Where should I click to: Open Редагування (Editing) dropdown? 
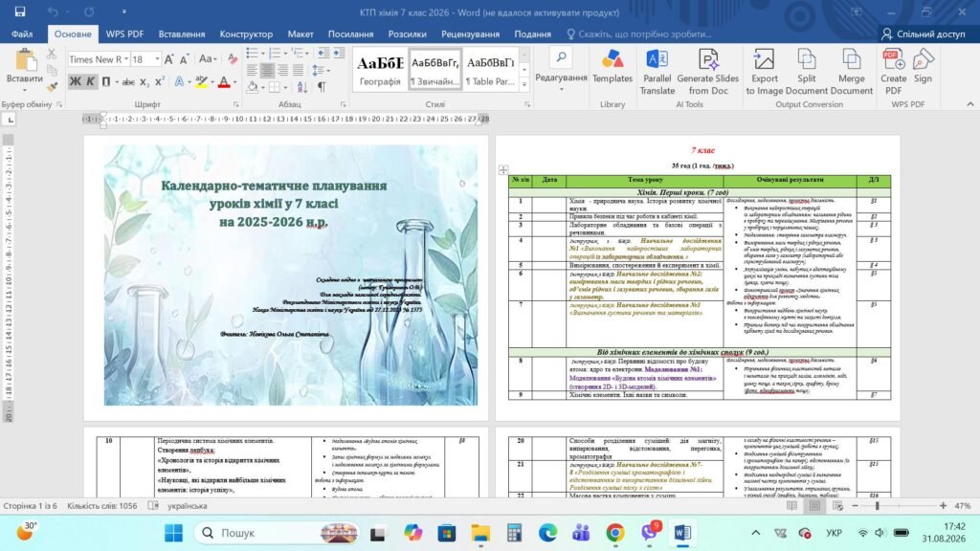point(561,70)
